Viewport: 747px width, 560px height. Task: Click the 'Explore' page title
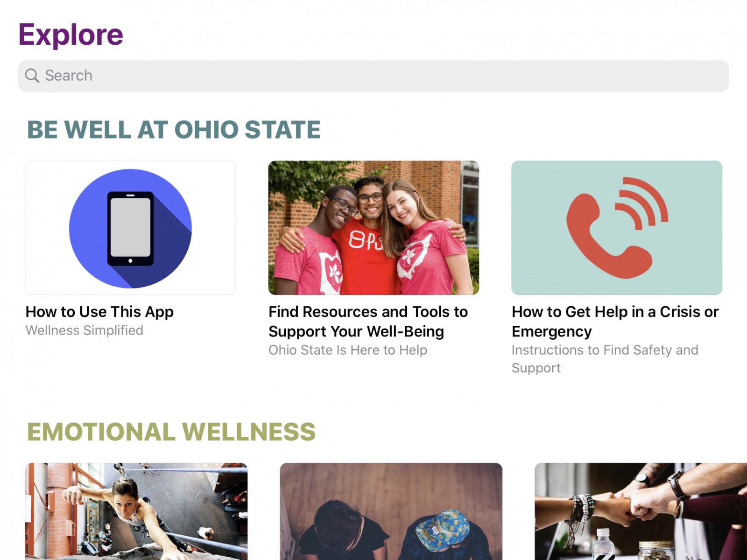[x=70, y=33]
